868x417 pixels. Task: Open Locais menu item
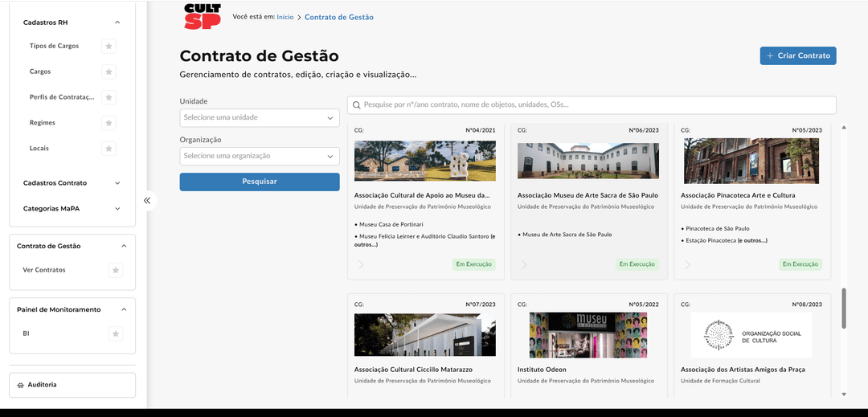(39, 148)
